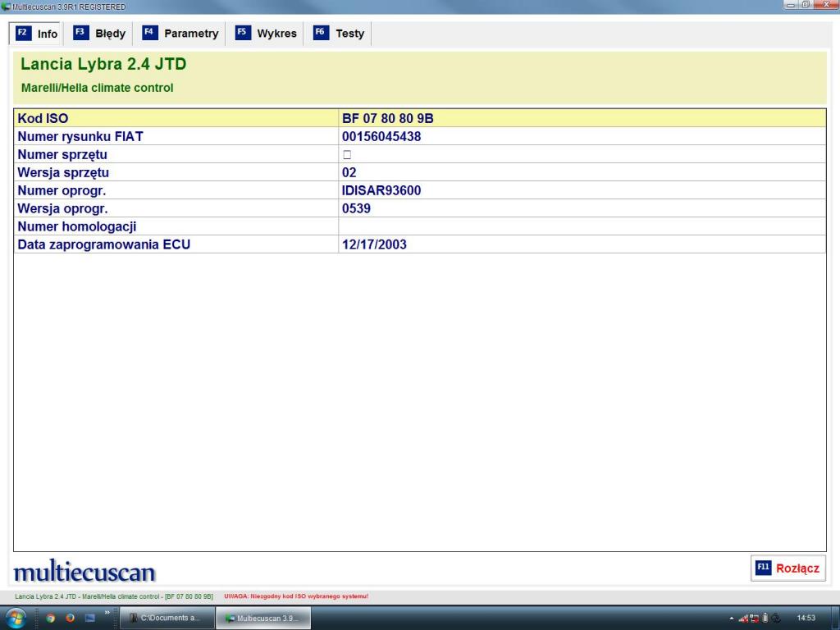Click the Show desktop strip beside the clock
Image resolution: width=840 pixels, height=630 pixels.
coord(836,619)
